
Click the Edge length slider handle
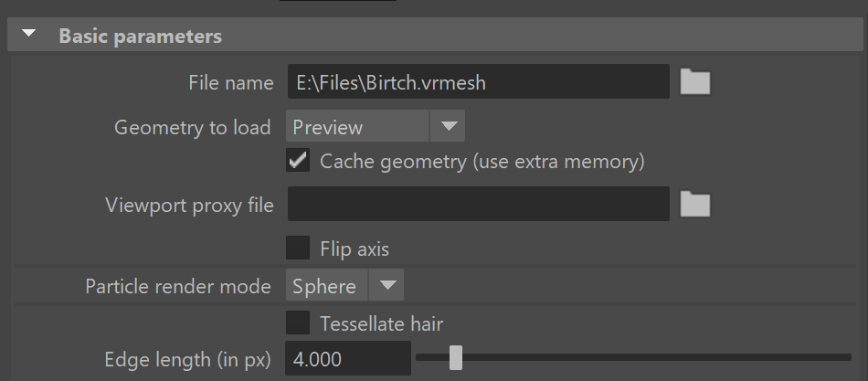456,357
